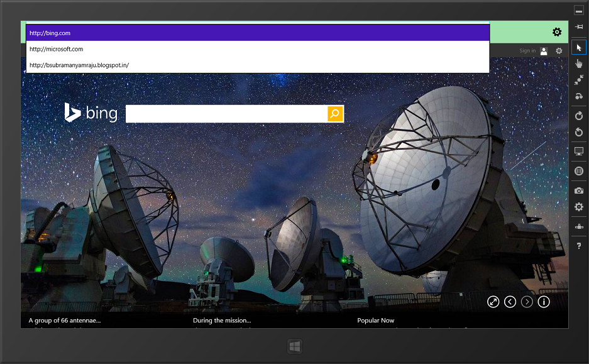589x364 pixels.
Task: Open simulator help question mark
Action: tap(578, 246)
